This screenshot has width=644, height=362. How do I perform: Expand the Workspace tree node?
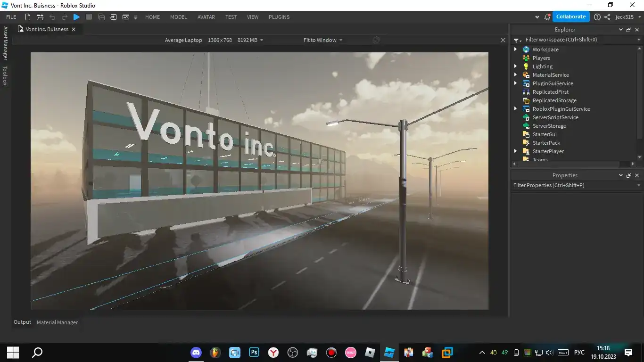515,49
